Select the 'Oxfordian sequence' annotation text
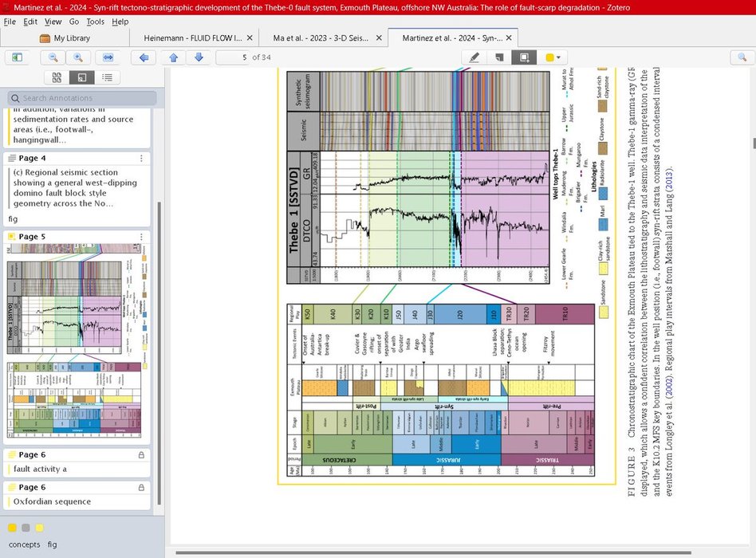756x558 pixels. coord(52,501)
